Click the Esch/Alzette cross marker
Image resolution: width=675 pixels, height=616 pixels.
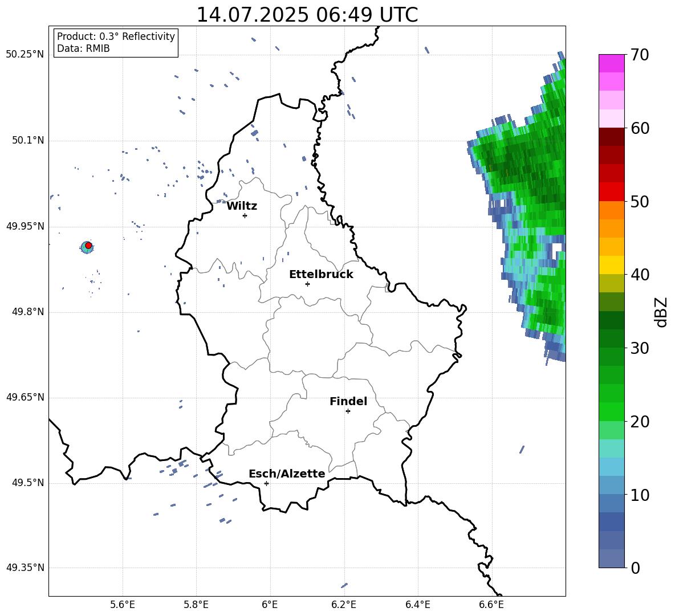pyautogui.click(x=266, y=483)
